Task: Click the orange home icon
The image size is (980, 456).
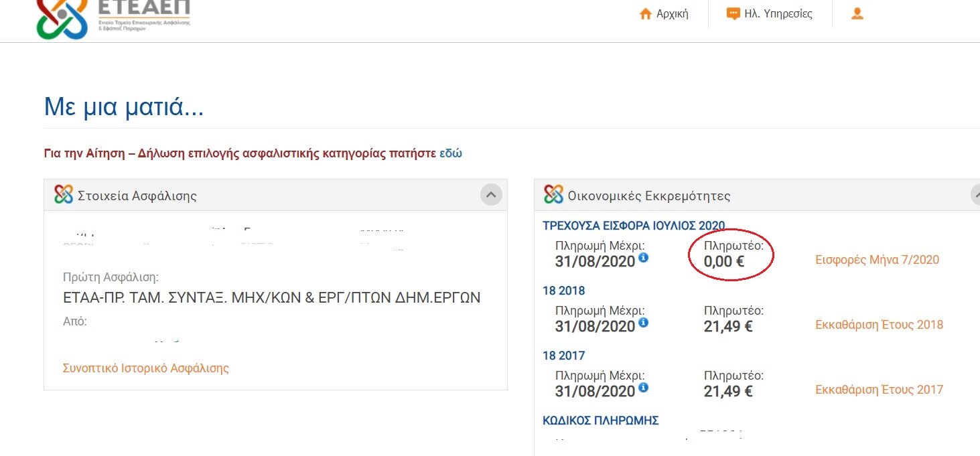Action: [646, 14]
